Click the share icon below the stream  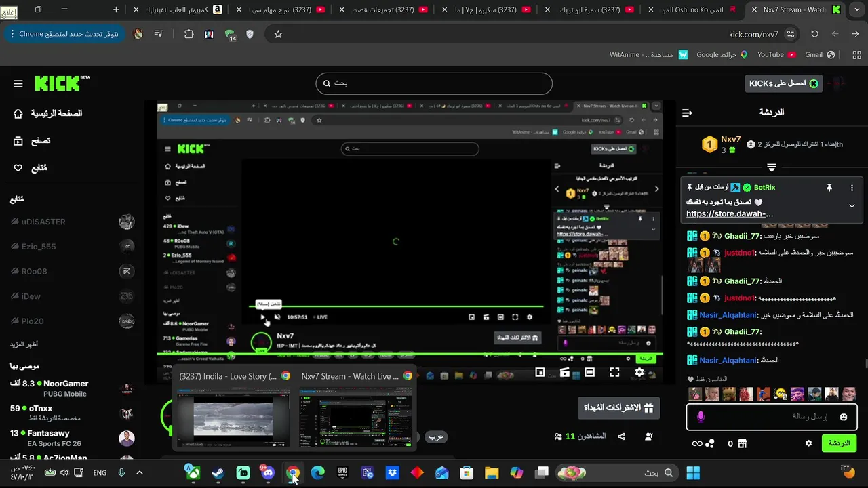[621, 437]
